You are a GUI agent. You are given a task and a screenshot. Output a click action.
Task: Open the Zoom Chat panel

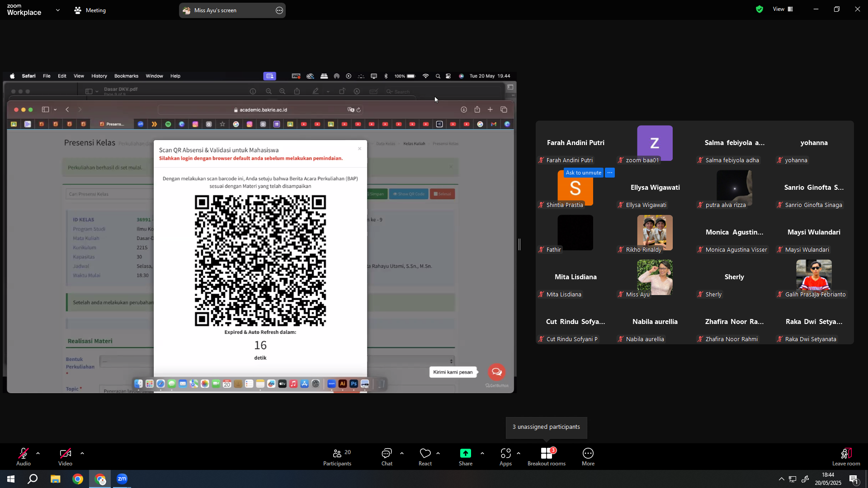point(387,456)
